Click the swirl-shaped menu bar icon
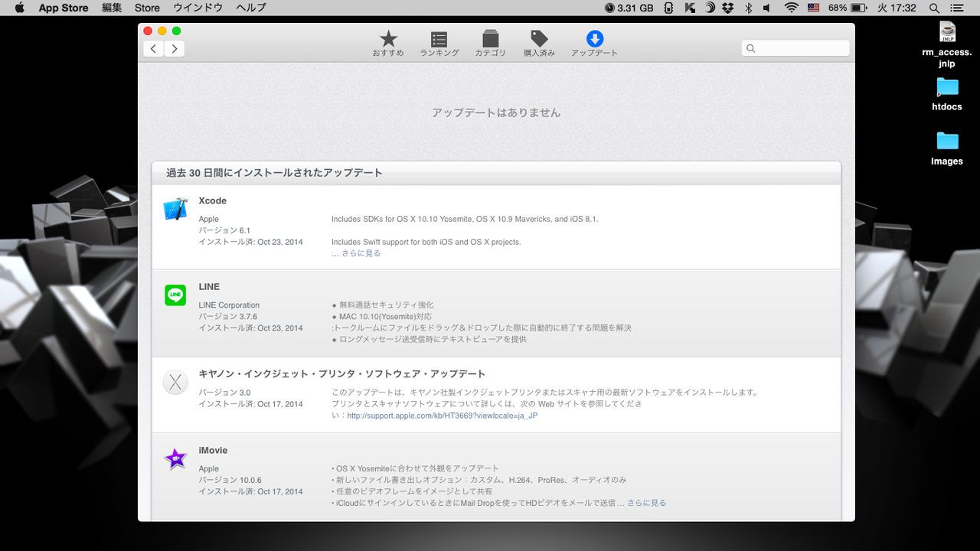Screen dimensions: 980x551 710,8
